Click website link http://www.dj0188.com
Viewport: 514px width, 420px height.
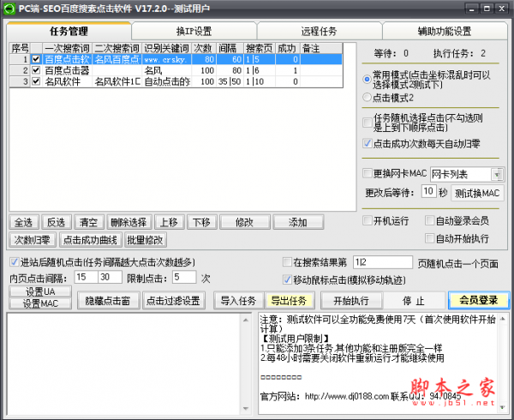pos(347,396)
